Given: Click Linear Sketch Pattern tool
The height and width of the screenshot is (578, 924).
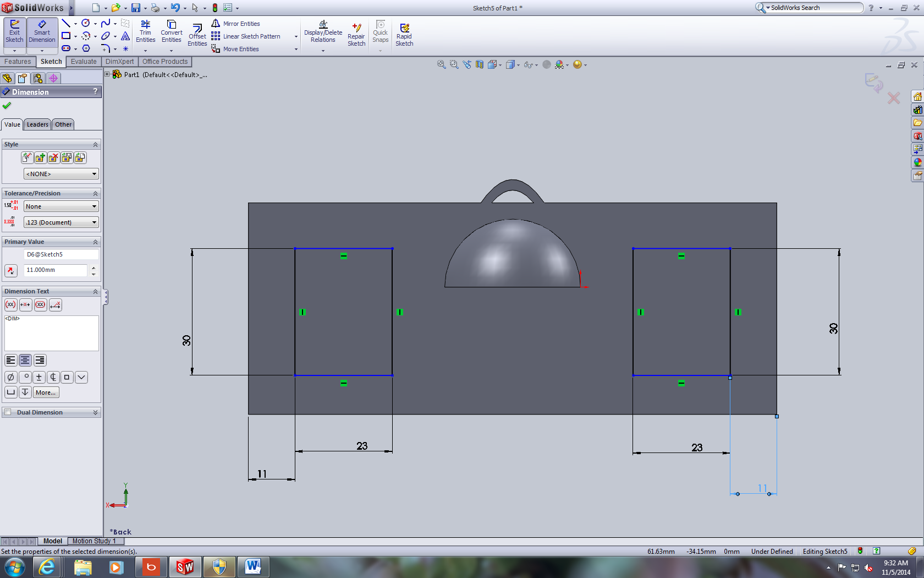Looking at the screenshot, I should pos(246,36).
